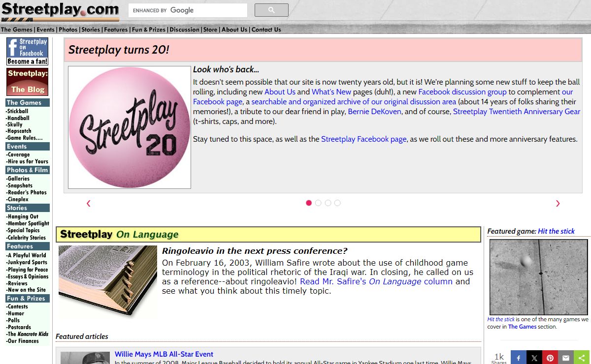Open the Streetplay Facebook page link
This screenshot has width=591, height=364.
click(364, 139)
